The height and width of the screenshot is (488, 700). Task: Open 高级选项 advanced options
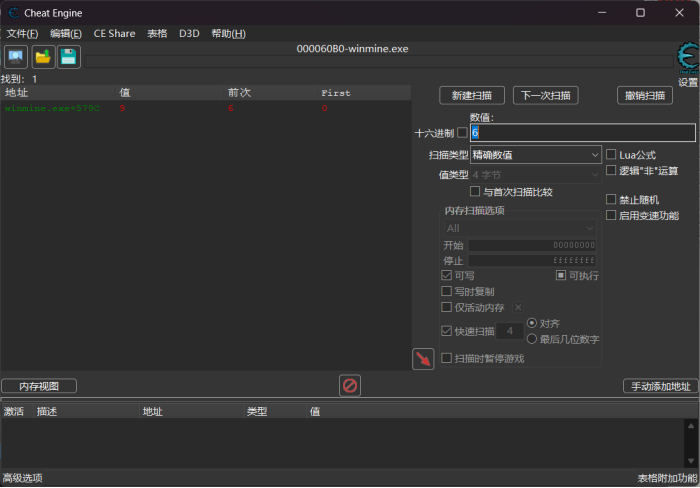[22, 478]
